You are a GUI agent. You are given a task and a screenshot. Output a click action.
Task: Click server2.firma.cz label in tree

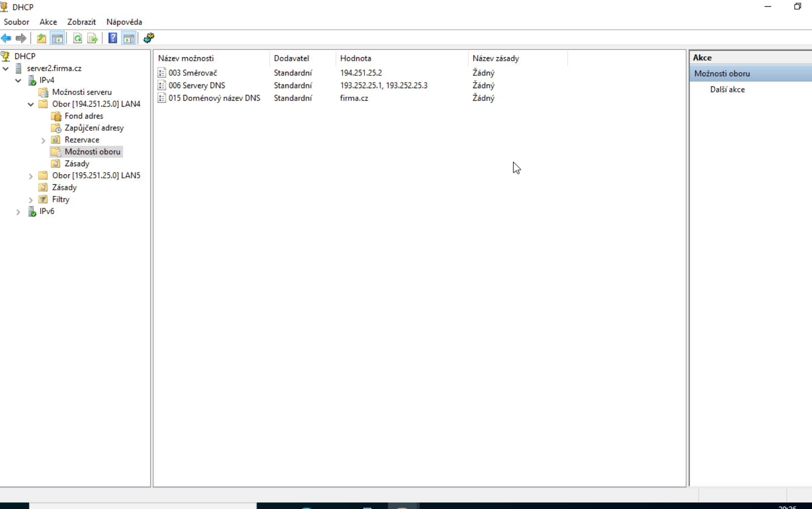pyautogui.click(x=54, y=68)
